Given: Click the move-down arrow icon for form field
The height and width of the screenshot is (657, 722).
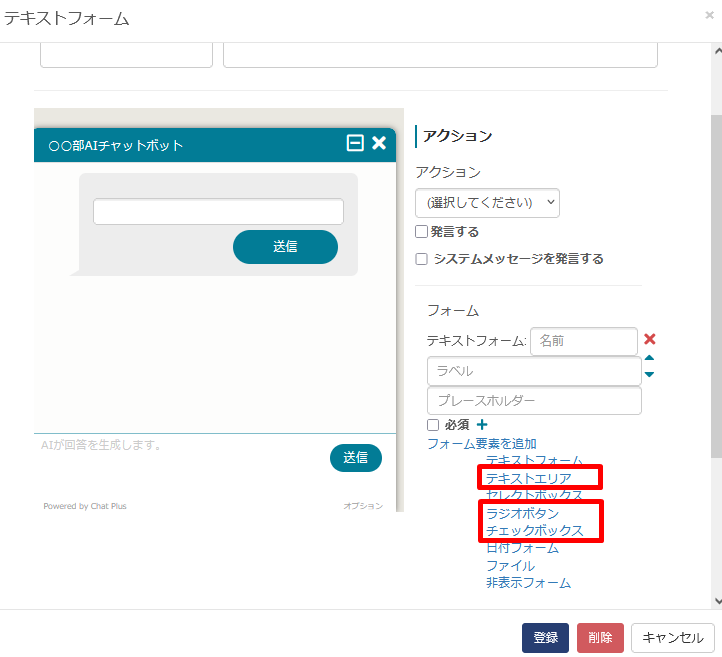Looking at the screenshot, I should tap(649, 375).
